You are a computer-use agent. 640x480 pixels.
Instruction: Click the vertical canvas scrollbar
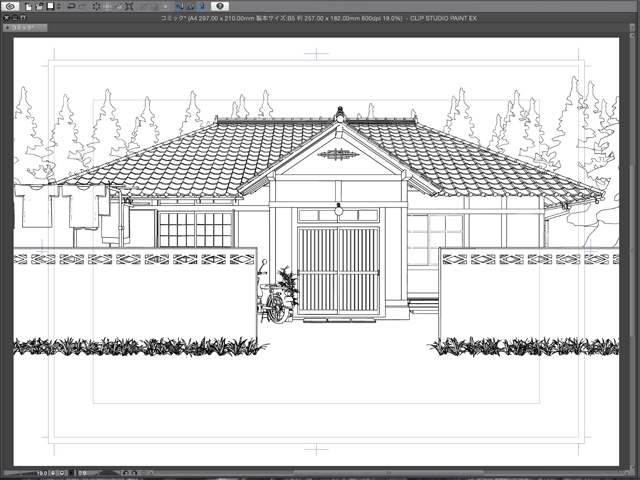point(631,250)
